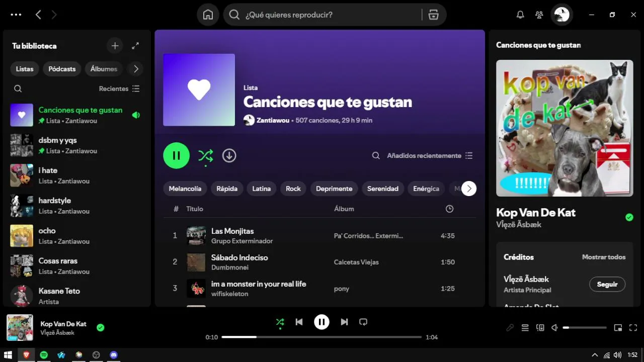Screen dimensions: 644x362
Task: Open Vlęzë Āsbæk artist link in bottom bar
Action: (x=57, y=333)
